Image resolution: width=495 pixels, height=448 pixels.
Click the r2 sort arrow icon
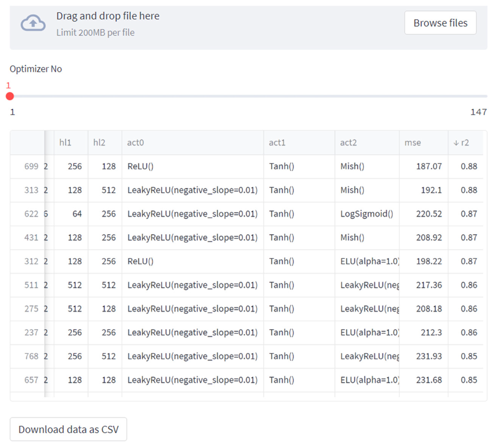tap(456, 143)
